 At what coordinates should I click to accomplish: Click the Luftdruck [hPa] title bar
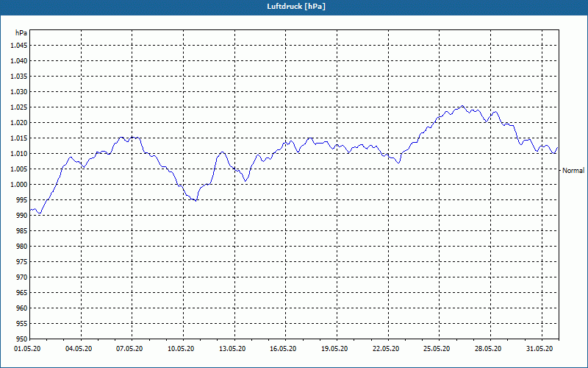click(x=294, y=7)
